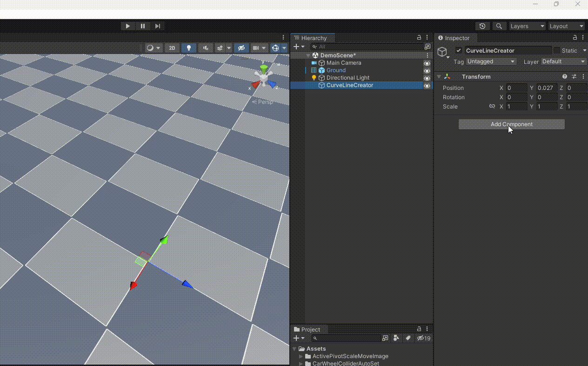Open Scene effects dropdown arrow
588x366 pixels.
point(229,48)
